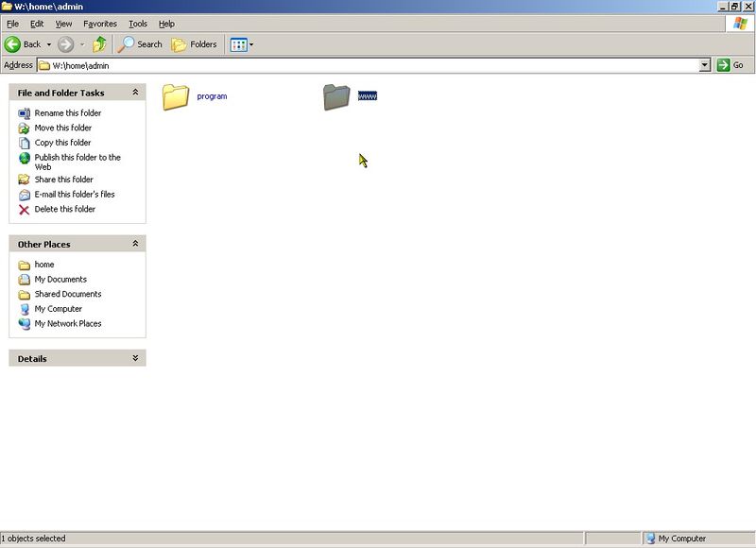Click Share this folder link
Viewport: 756px width, 548px height.
(x=63, y=180)
